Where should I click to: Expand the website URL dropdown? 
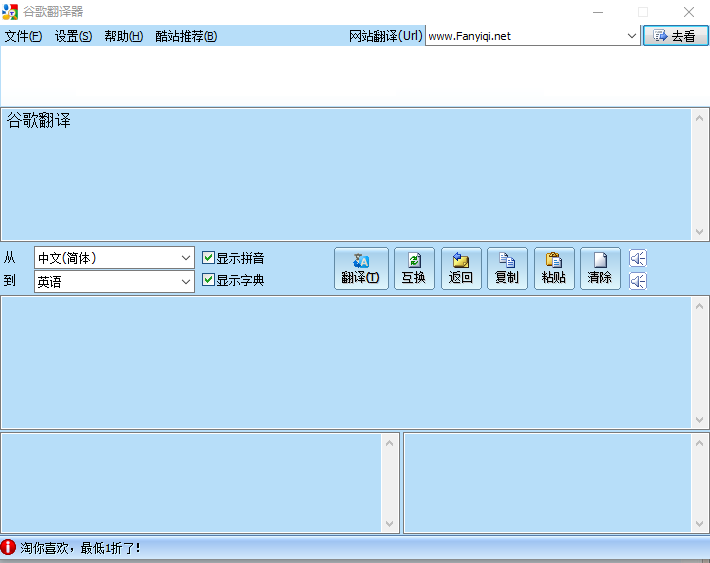pos(632,36)
